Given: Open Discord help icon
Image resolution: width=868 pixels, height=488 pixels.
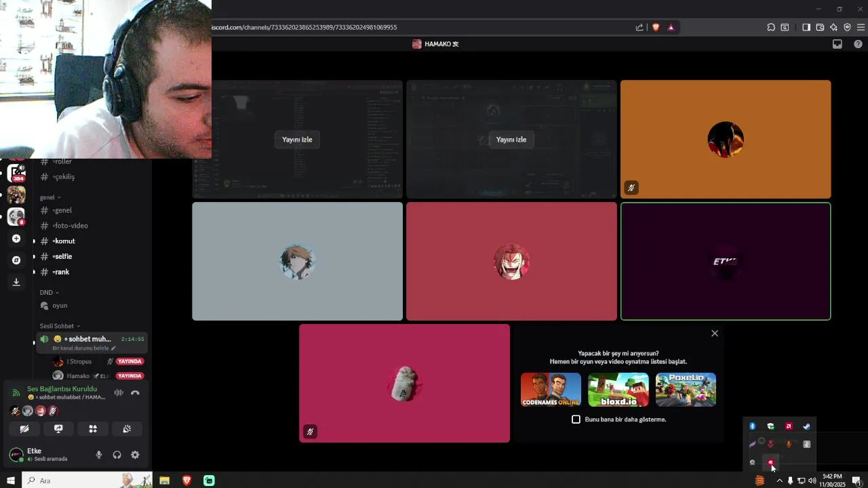Looking at the screenshot, I should coord(858,44).
